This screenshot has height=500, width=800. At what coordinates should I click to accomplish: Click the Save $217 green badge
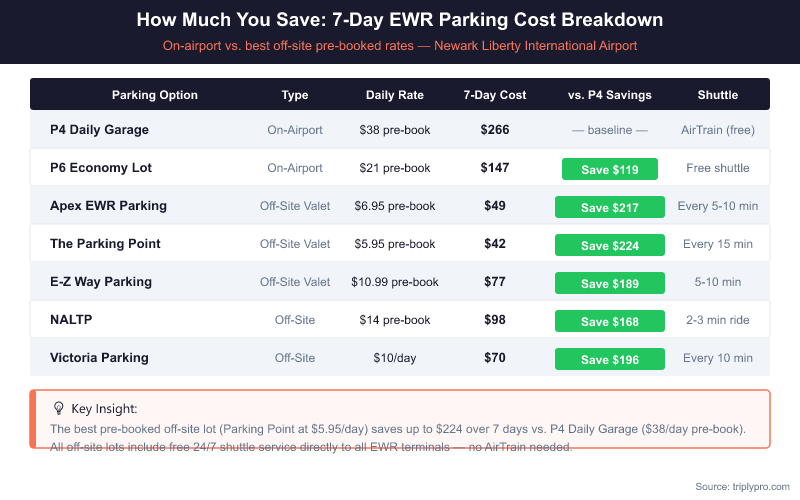click(x=609, y=207)
